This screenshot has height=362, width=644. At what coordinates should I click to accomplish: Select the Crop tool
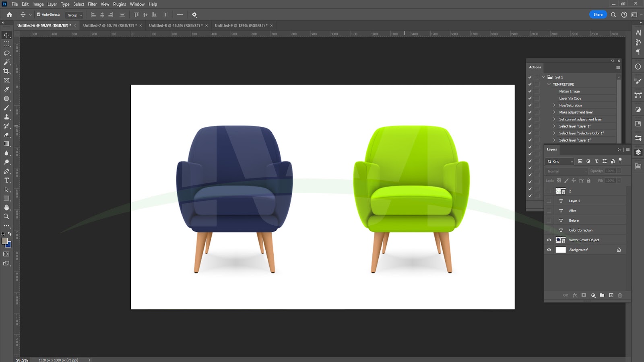tap(6, 71)
